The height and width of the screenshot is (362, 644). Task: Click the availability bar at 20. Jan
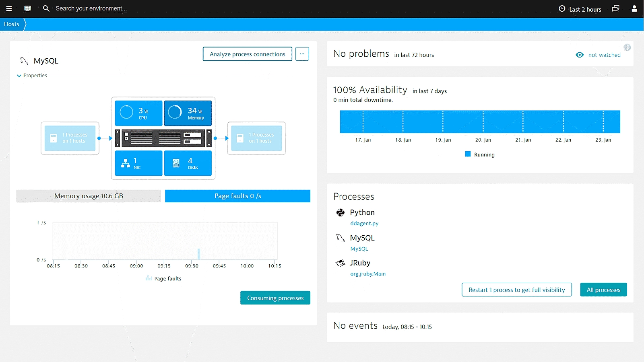(483, 121)
